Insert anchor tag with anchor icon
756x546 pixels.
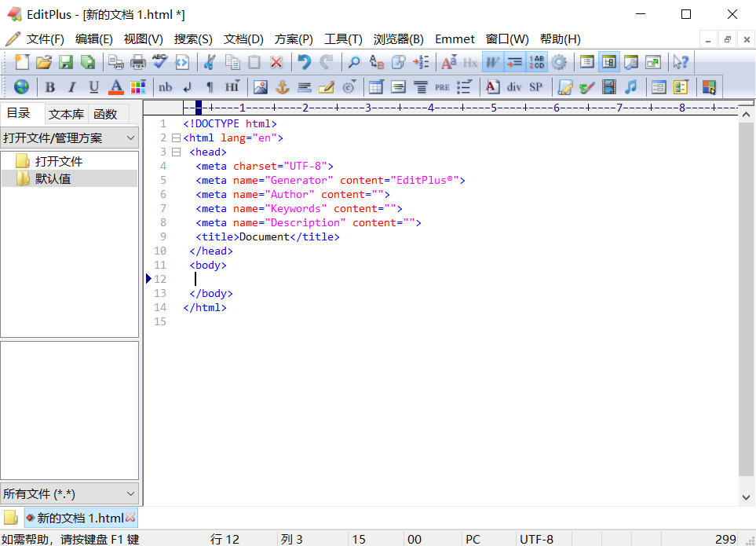pos(283,87)
